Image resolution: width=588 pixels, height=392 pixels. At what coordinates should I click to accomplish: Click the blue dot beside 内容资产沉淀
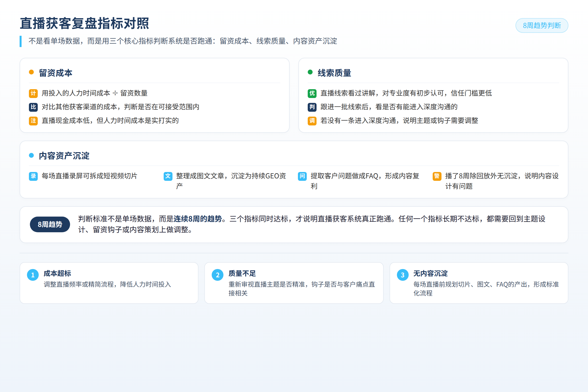point(31,155)
